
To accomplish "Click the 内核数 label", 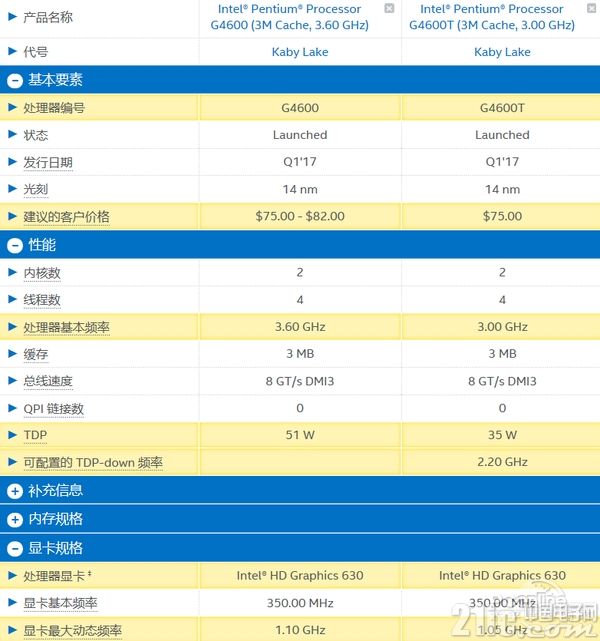I will [42, 273].
